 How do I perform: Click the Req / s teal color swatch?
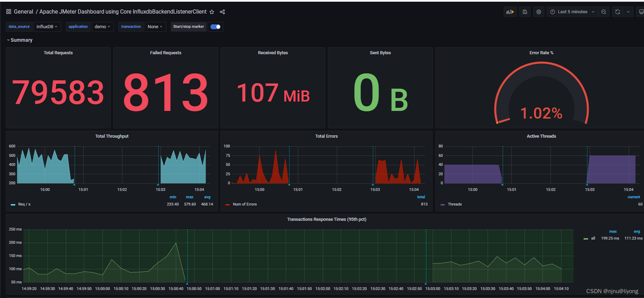(13, 205)
